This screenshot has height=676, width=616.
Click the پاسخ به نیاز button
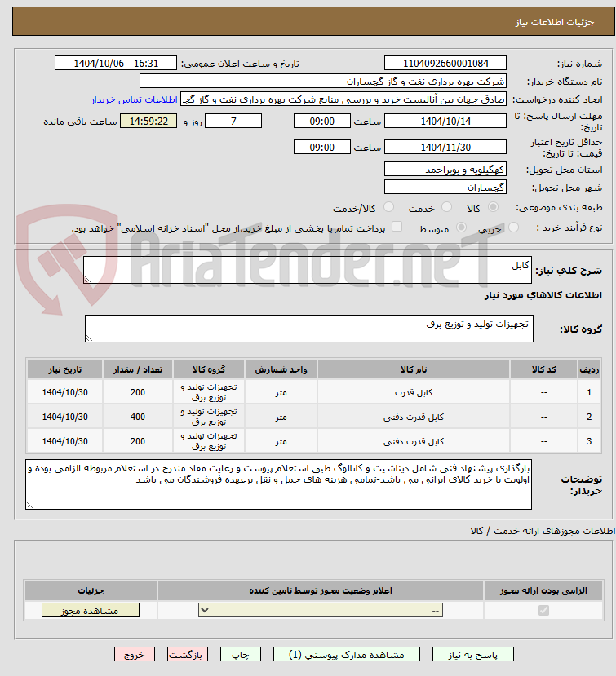click(x=472, y=655)
